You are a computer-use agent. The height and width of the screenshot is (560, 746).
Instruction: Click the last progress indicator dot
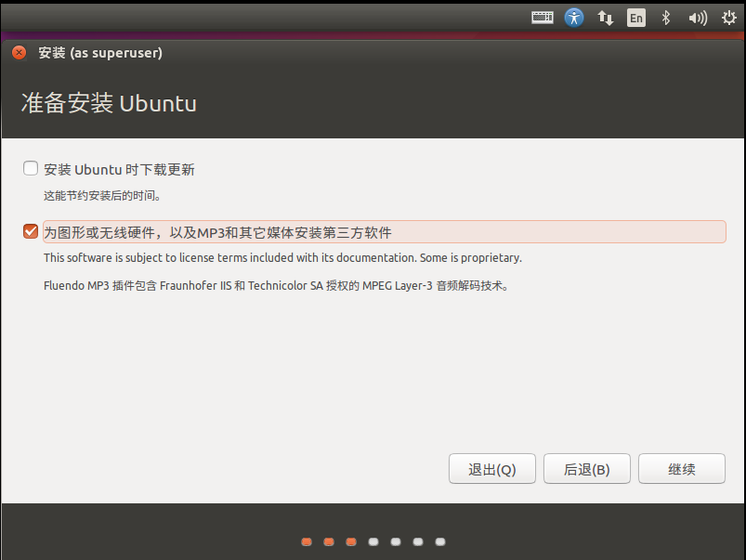pyautogui.click(x=439, y=540)
